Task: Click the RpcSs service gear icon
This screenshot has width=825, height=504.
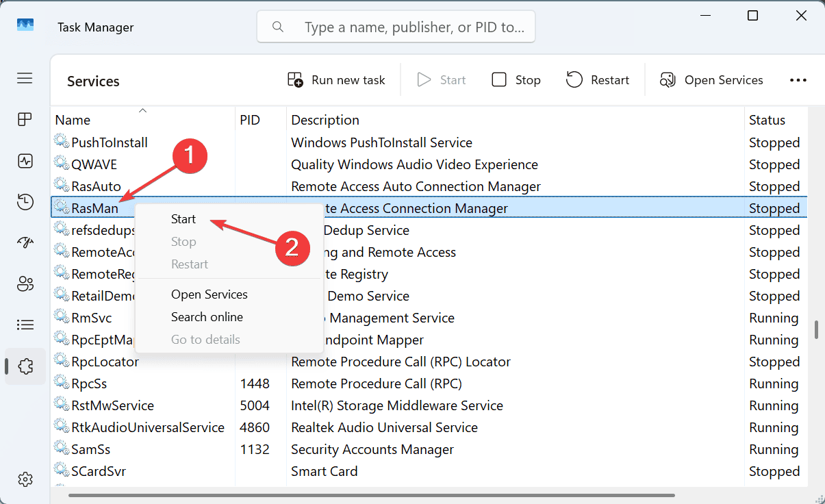Action: pos(62,383)
